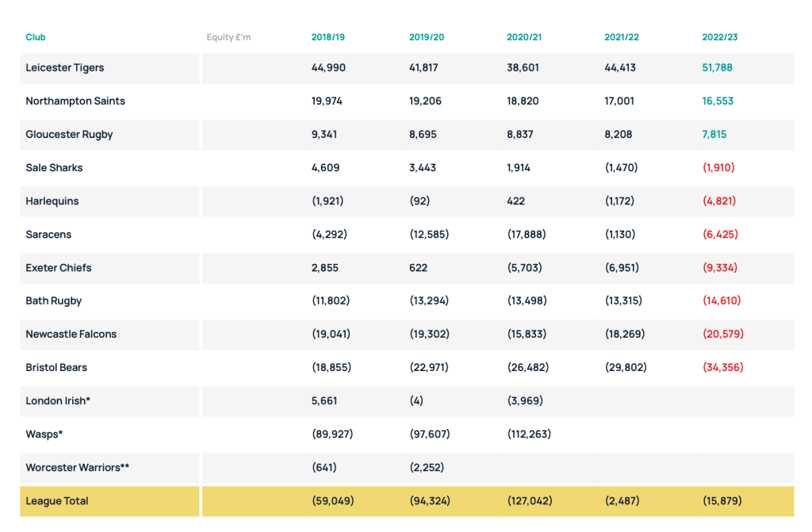Select the London Irish* row label
The height and width of the screenshot is (532, 812).
[58, 401]
